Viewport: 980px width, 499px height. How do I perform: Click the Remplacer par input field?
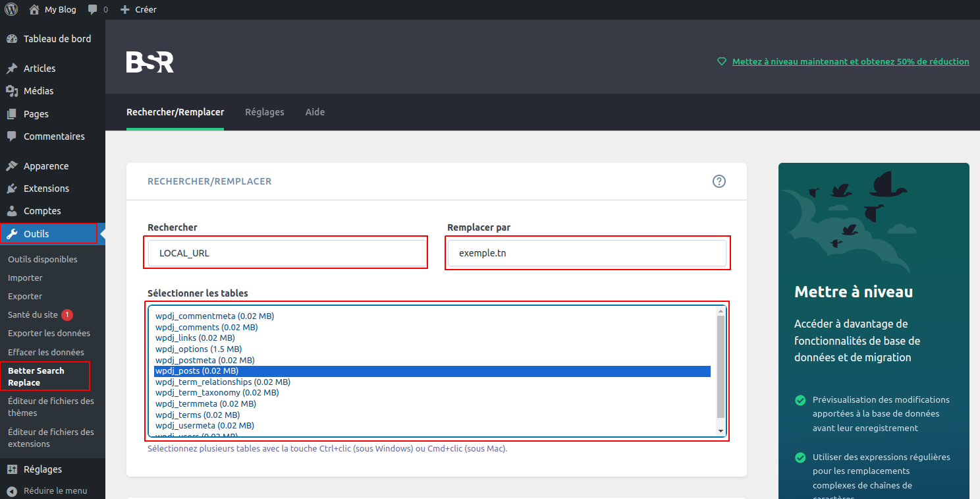[x=586, y=253]
